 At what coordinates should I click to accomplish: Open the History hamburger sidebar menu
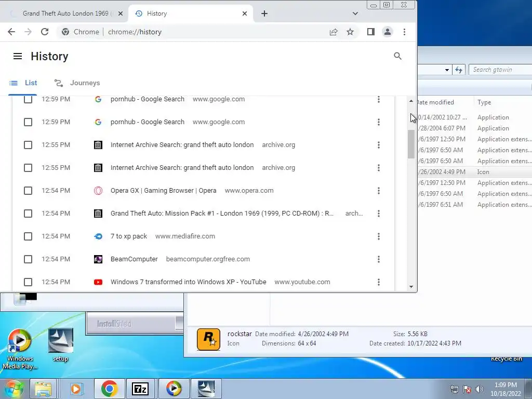point(18,56)
